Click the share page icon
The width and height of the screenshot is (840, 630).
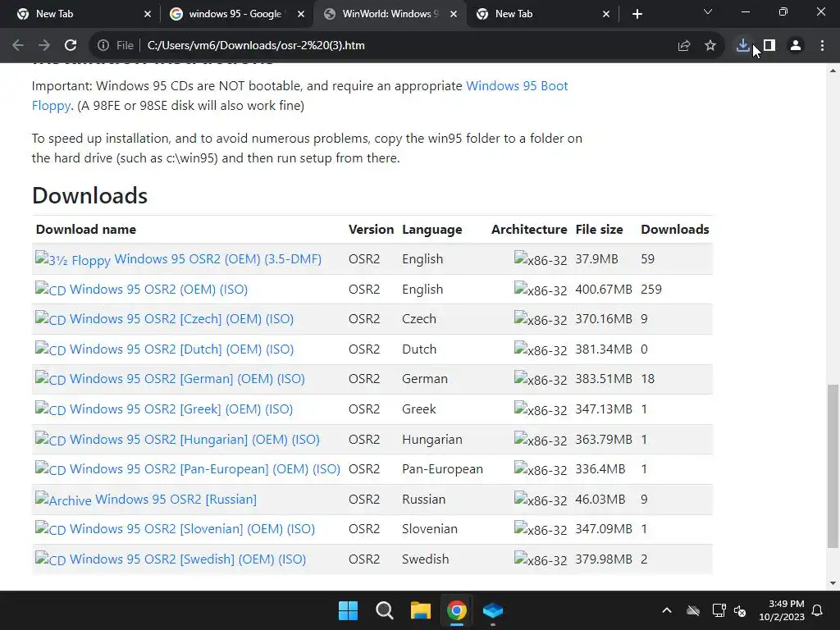tap(684, 46)
